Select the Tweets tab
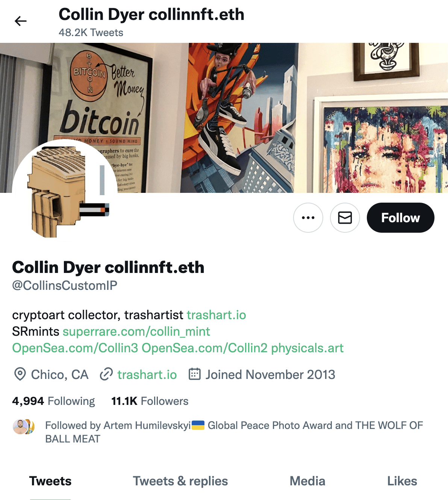This screenshot has width=448, height=500. [x=50, y=481]
